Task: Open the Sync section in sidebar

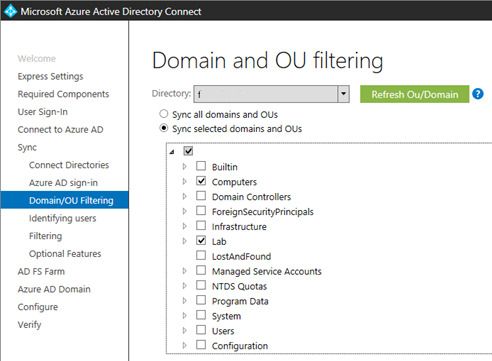Action: pyautogui.click(x=27, y=147)
